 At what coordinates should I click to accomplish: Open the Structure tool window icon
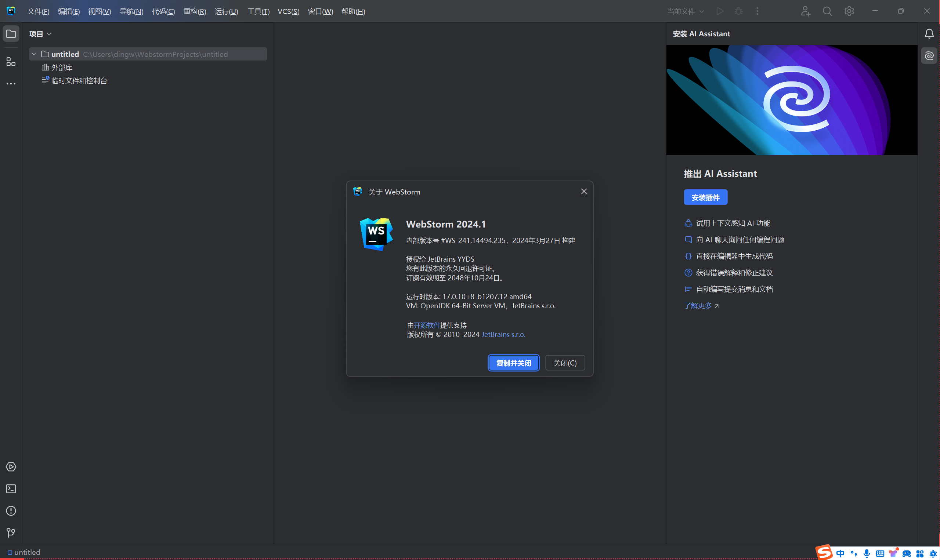click(11, 62)
